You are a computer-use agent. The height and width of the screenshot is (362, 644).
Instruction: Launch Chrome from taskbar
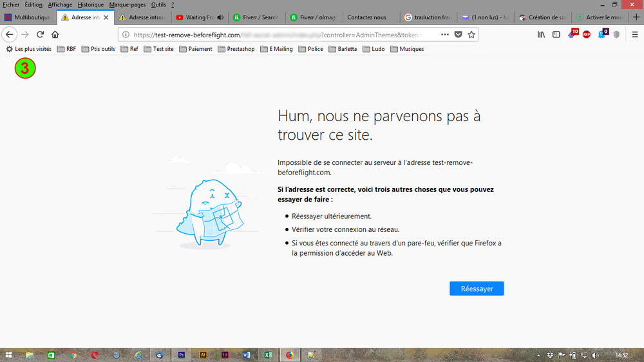73,355
